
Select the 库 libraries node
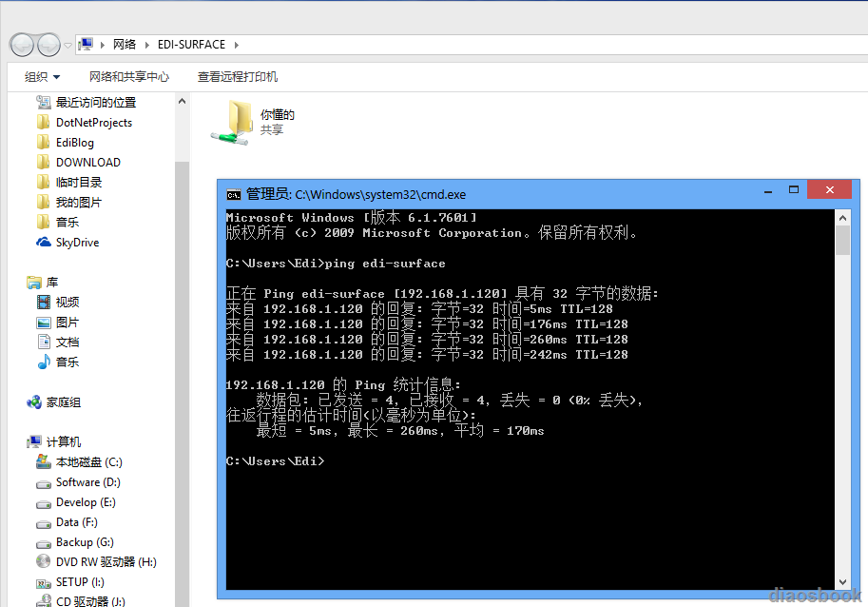[x=52, y=283]
